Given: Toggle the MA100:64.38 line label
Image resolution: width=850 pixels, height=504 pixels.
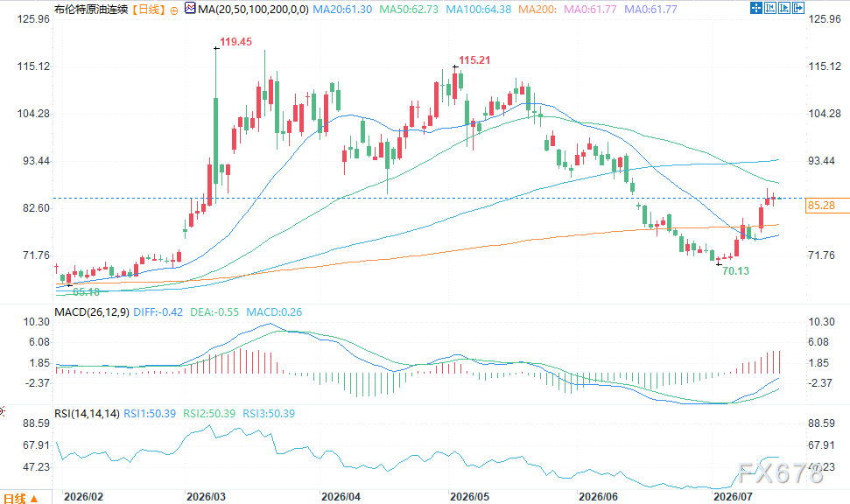Looking at the screenshot, I should pyautogui.click(x=478, y=10).
